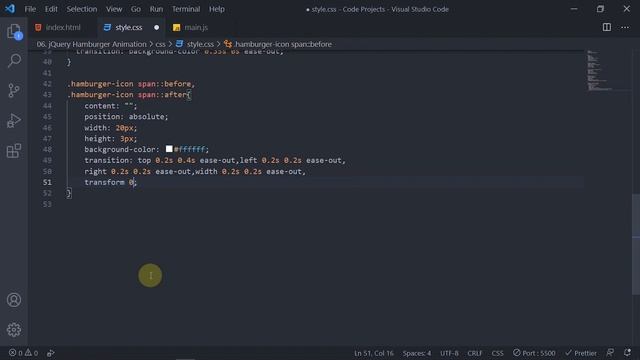Click '.hamburger-icon span::after' selector
The height and width of the screenshot is (360, 640).
click(127, 95)
